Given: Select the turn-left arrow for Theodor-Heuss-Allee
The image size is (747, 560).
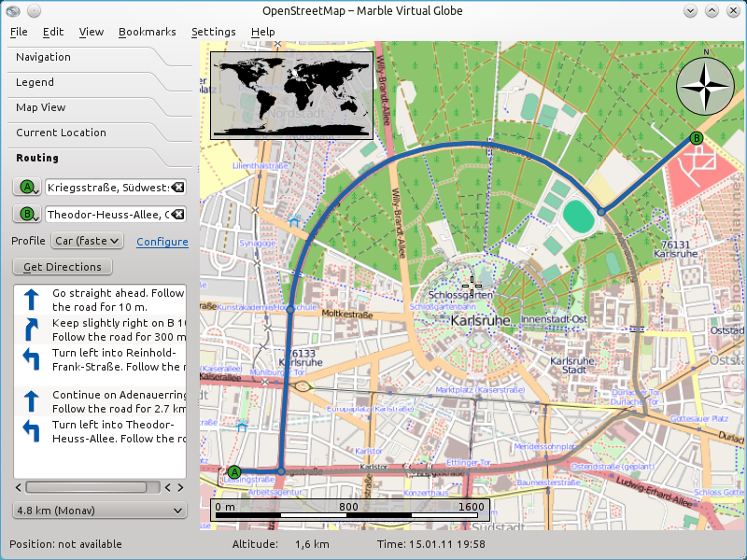Looking at the screenshot, I should coord(32,431).
